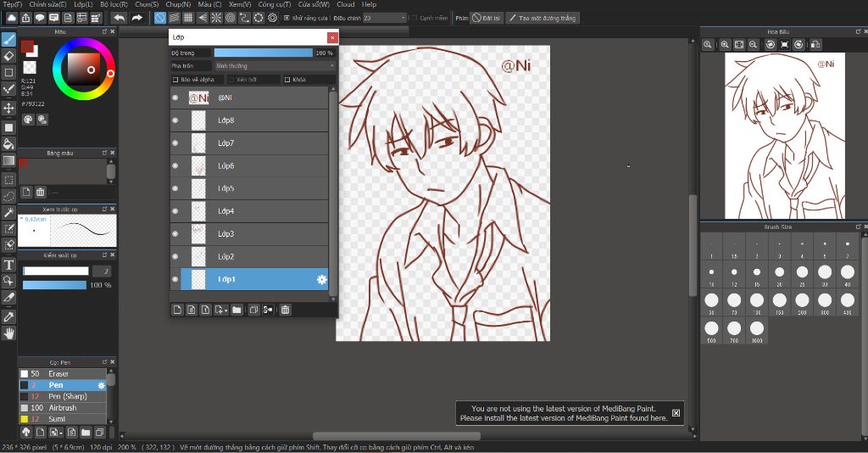Select the Eyedropper tool
Screen dimensions: 868x453
[x=8, y=316]
